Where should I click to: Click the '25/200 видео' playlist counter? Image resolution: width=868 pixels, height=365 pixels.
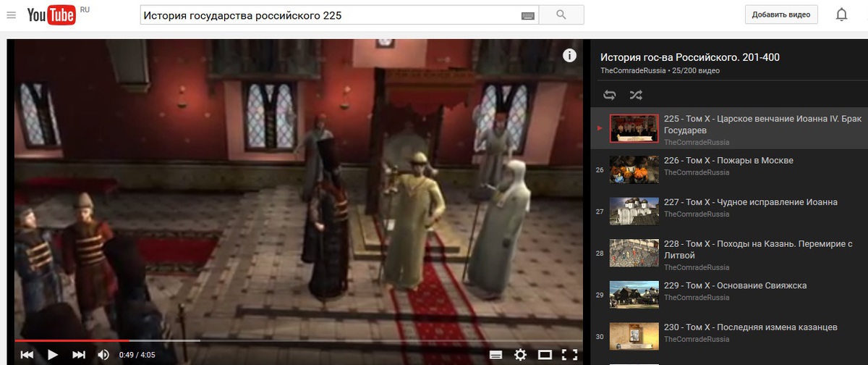click(696, 71)
